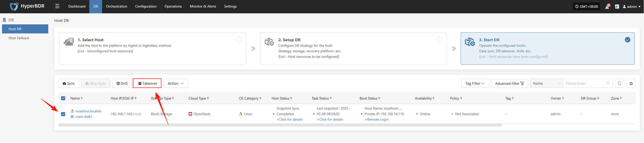Click the Linux OS category icon
Screen dimensions: 644x143
(x=241, y=114)
